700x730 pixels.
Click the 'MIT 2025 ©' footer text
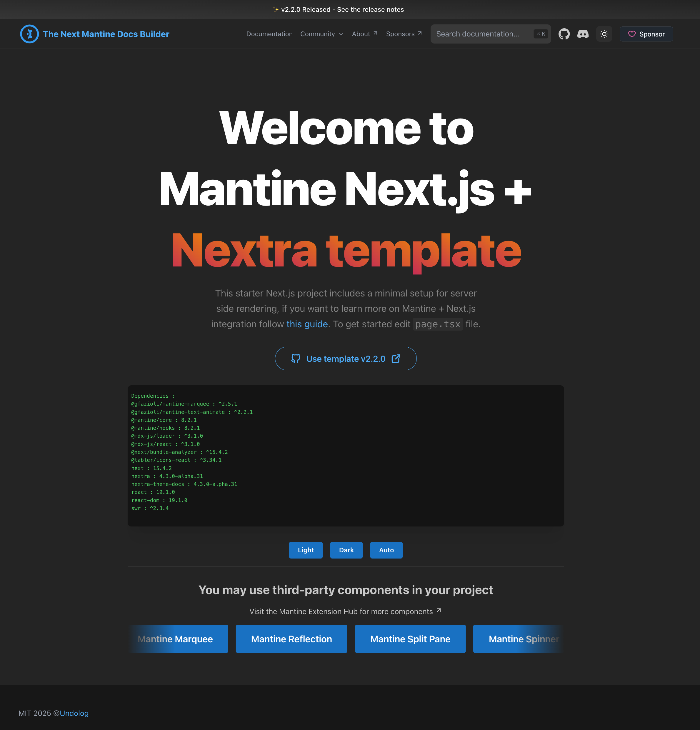[x=39, y=713]
